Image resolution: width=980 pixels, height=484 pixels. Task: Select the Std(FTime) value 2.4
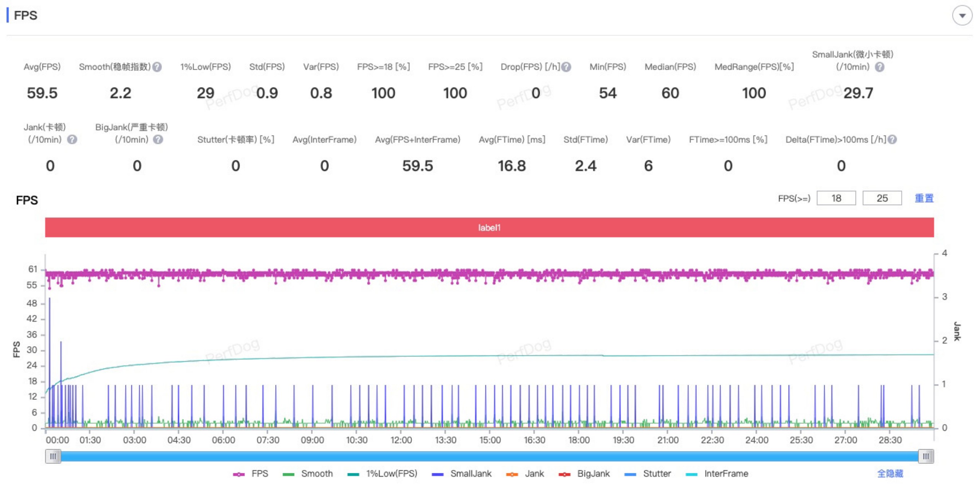(585, 166)
